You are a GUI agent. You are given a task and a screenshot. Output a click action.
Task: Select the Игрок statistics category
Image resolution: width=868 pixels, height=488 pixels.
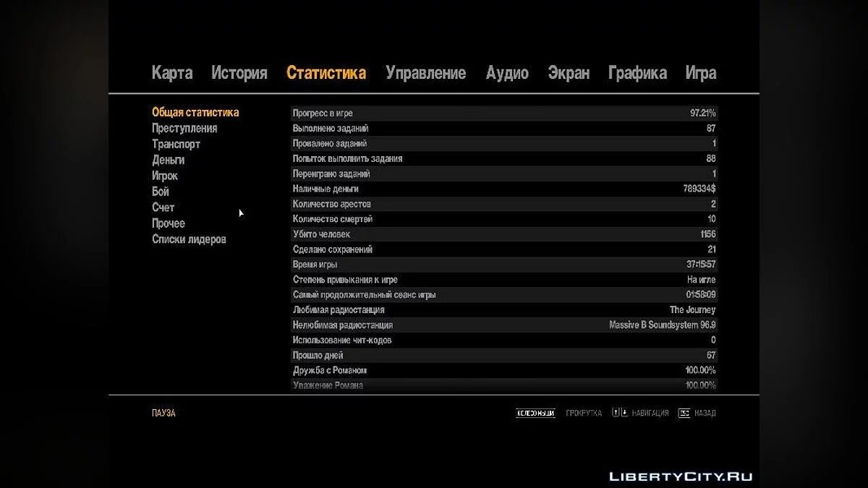point(165,176)
